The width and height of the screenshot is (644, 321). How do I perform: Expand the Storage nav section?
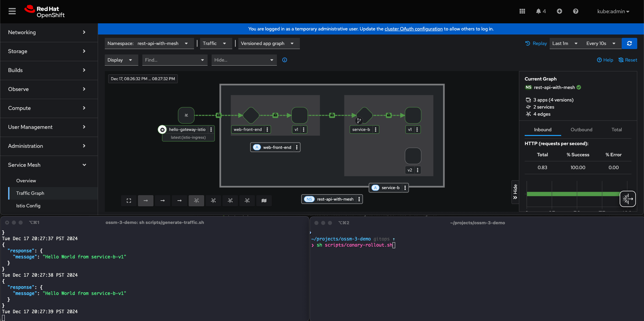pyautogui.click(x=49, y=51)
